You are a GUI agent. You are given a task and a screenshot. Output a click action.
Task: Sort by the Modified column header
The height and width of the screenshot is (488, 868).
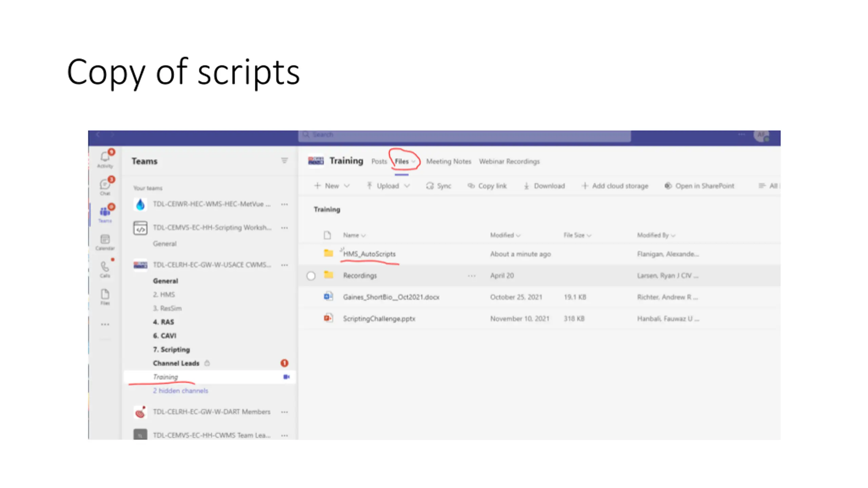coord(505,235)
